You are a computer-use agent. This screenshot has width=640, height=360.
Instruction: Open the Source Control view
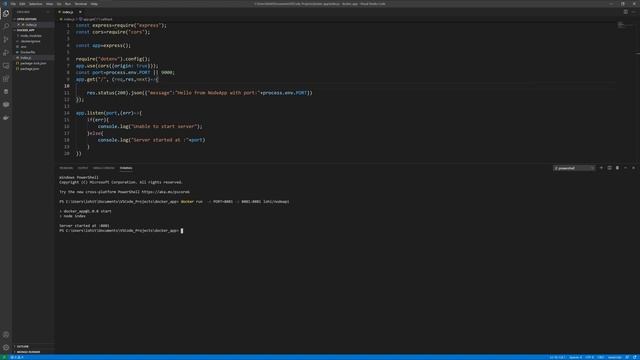(6, 40)
